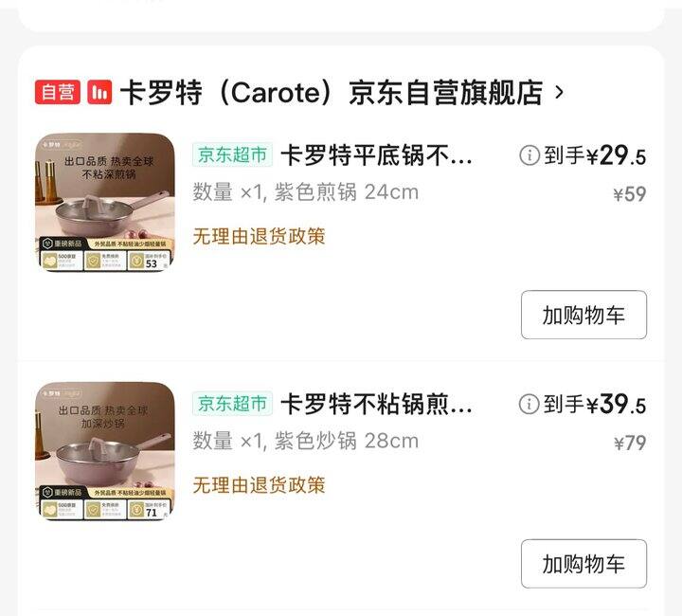Open product title 卡罗特不粘锅煎…
682x616 pixels.
coord(376,404)
